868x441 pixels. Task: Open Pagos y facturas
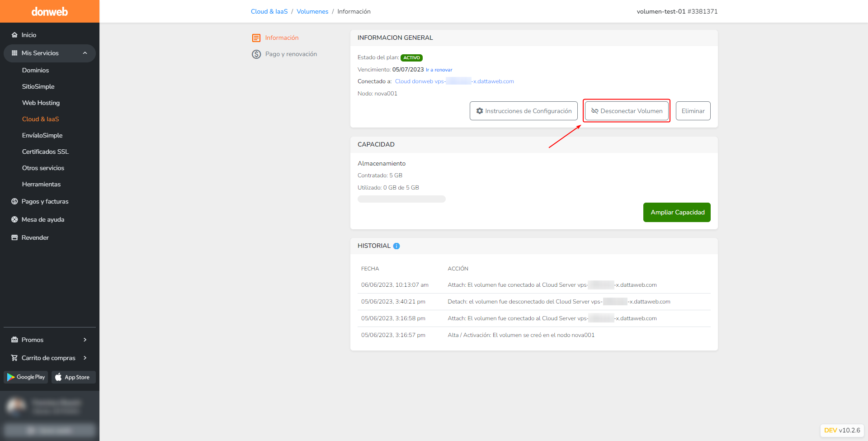pos(45,201)
